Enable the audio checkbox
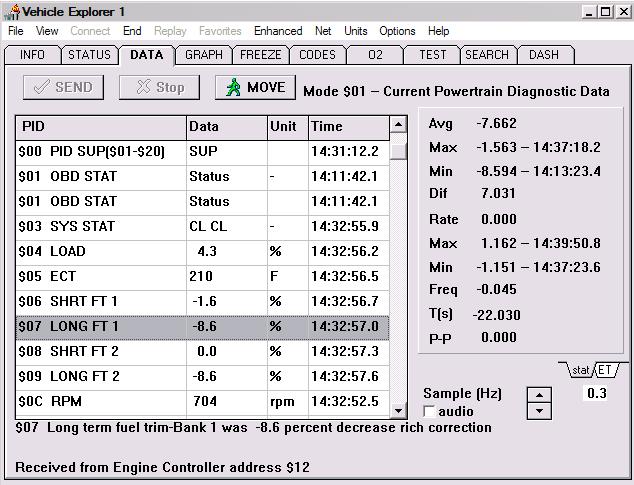This screenshot has height=485, width=634. coord(429,412)
